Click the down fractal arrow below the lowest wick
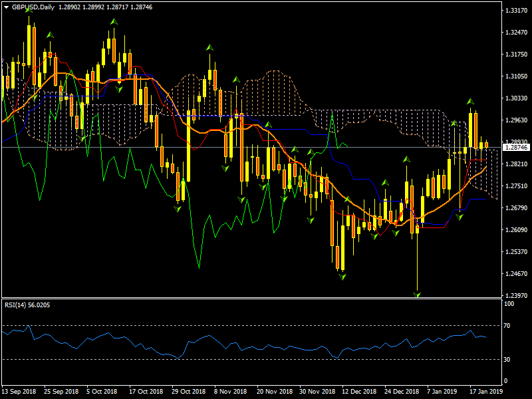 [x=418, y=293]
